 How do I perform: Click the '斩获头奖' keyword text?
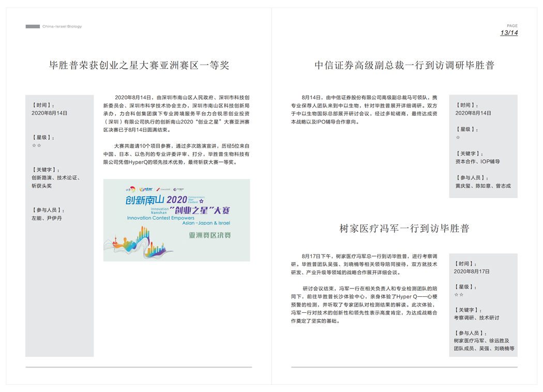click(x=41, y=186)
